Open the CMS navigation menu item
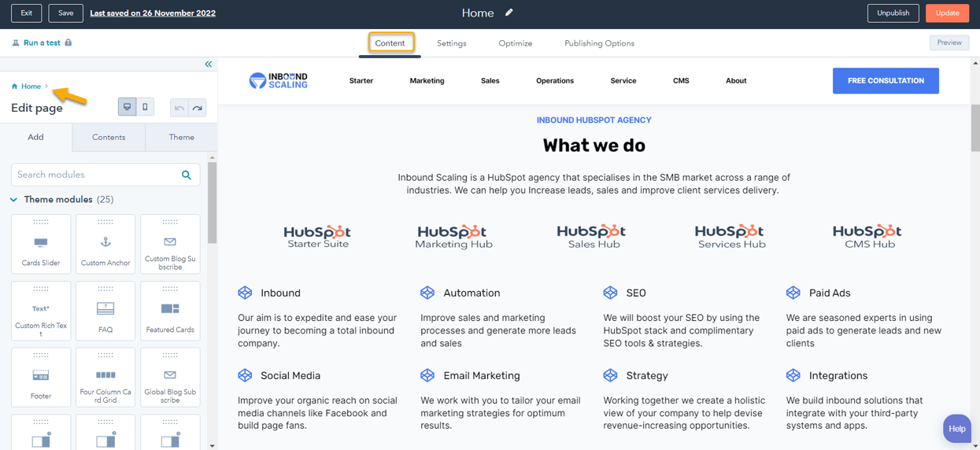 pyautogui.click(x=681, y=80)
